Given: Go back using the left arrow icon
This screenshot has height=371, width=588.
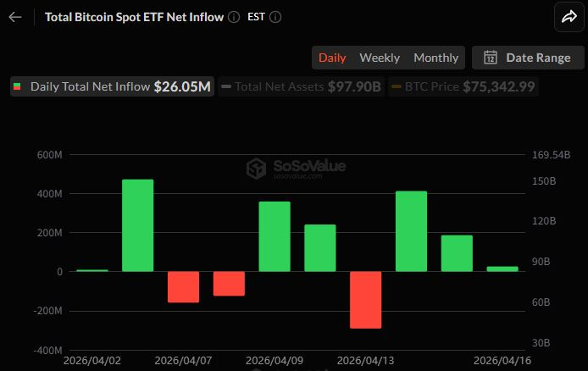Looking at the screenshot, I should point(14,16).
